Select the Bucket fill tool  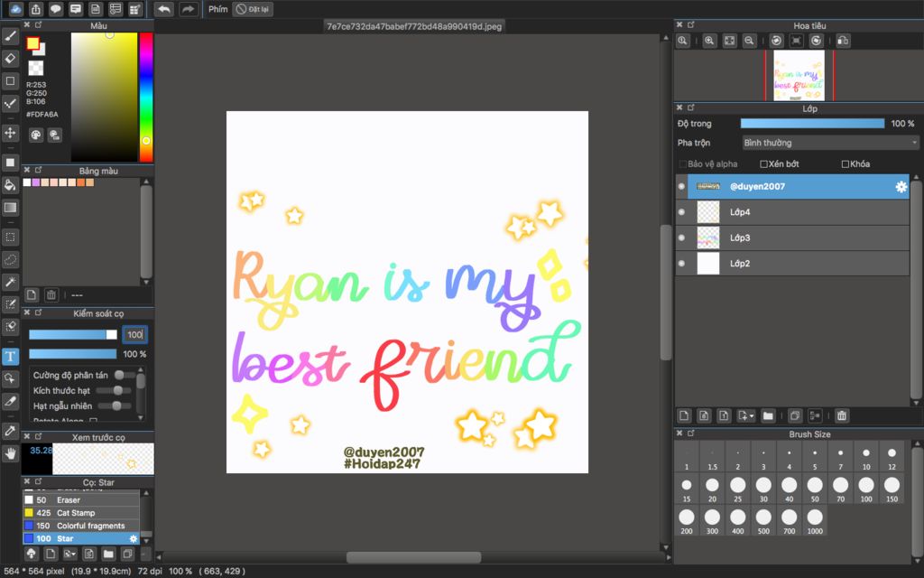click(x=11, y=185)
